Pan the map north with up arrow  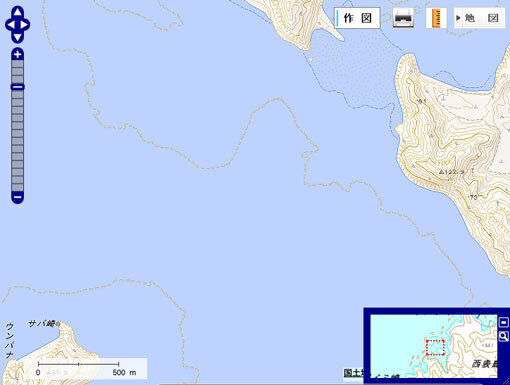[18, 13]
